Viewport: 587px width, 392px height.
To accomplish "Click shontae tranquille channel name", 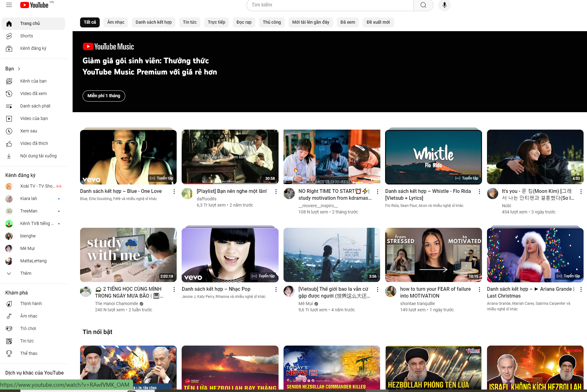I will [418, 304].
